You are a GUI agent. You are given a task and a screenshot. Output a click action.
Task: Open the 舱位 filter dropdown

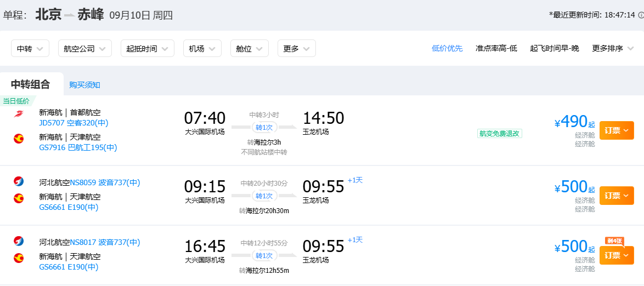point(249,48)
